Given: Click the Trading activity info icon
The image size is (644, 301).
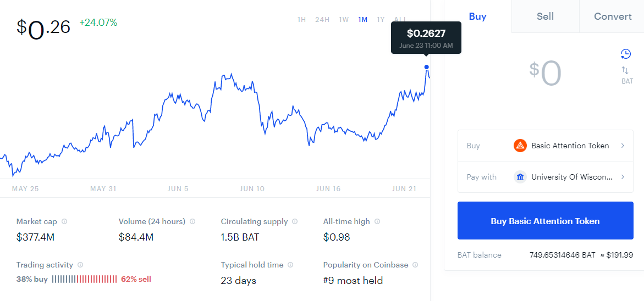Looking at the screenshot, I should click(80, 265).
